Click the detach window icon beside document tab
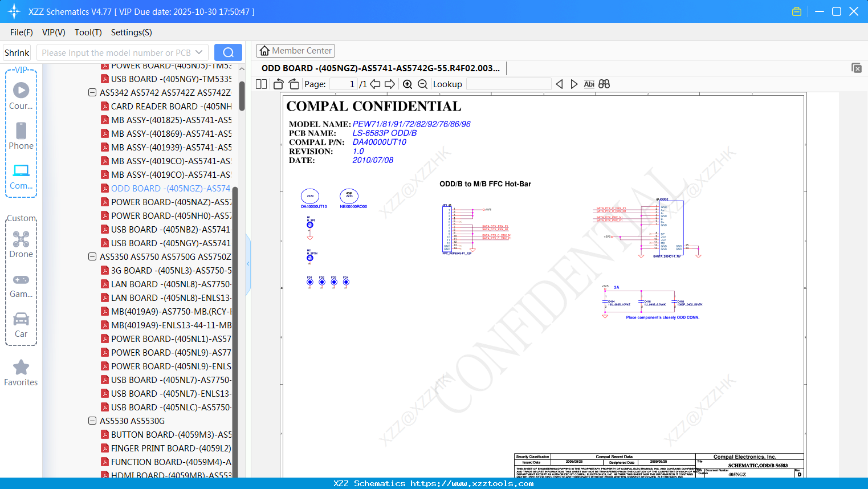868x489 pixels. tap(857, 68)
